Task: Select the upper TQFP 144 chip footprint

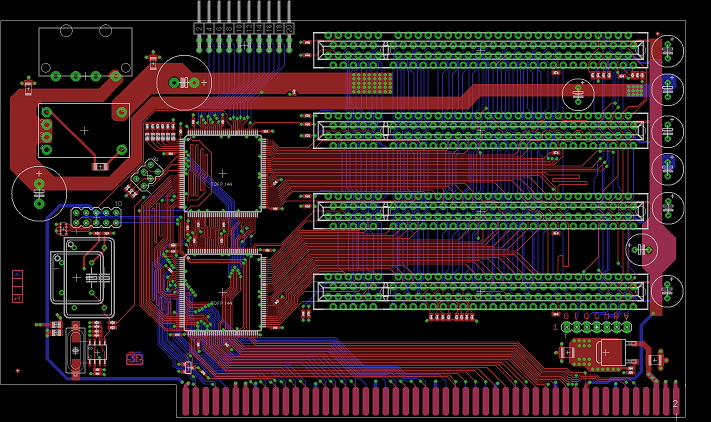Action: tap(223, 174)
